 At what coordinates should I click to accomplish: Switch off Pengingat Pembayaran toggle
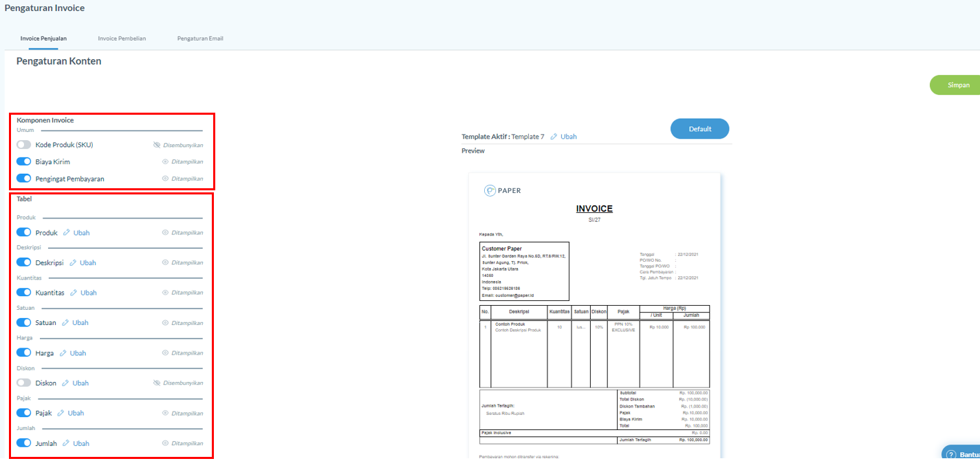24,179
